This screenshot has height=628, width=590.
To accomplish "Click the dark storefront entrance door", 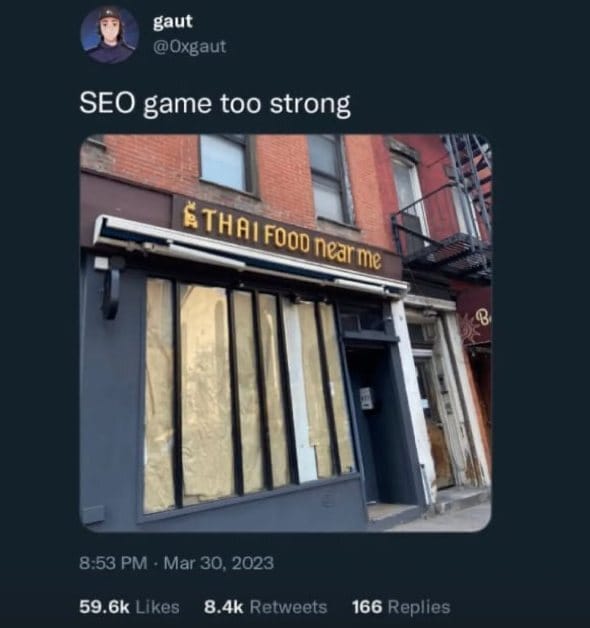I will point(366,421).
